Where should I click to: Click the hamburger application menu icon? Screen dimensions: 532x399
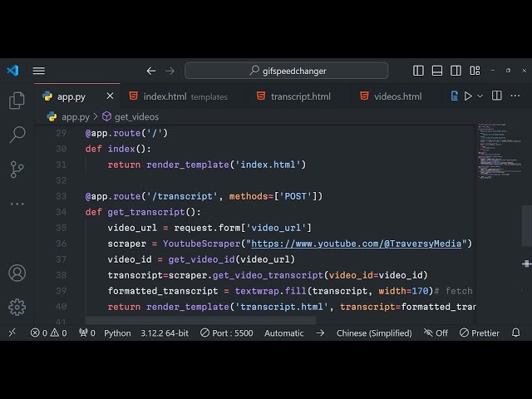coord(39,71)
